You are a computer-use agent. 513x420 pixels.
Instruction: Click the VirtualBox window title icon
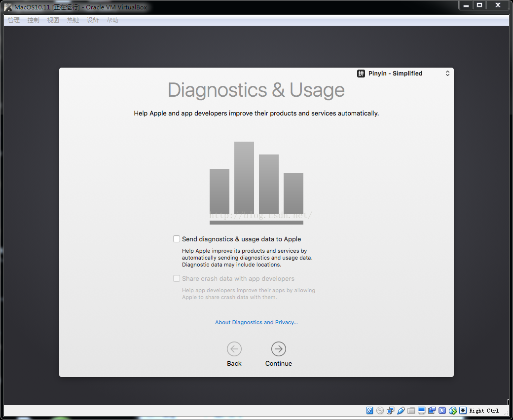(8, 7)
